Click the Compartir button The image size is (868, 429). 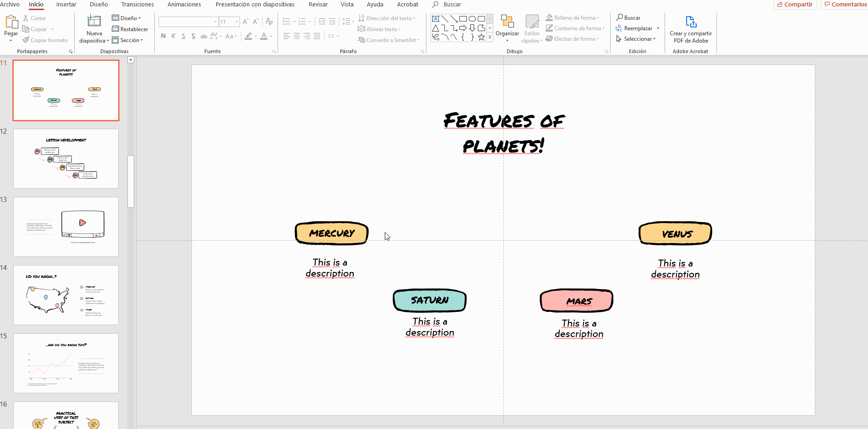pyautogui.click(x=795, y=4)
